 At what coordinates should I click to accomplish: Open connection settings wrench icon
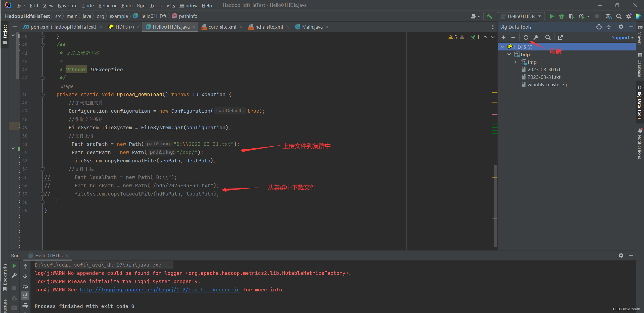tap(536, 37)
